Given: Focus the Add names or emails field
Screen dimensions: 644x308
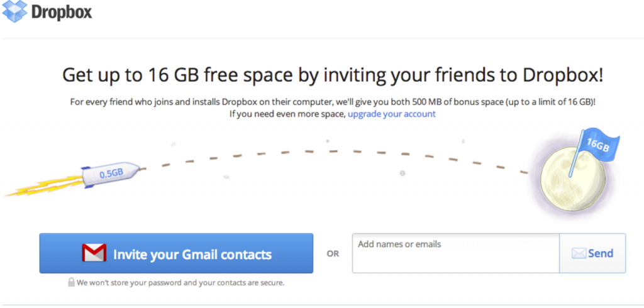Looking at the screenshot, I should coord(455,253).
